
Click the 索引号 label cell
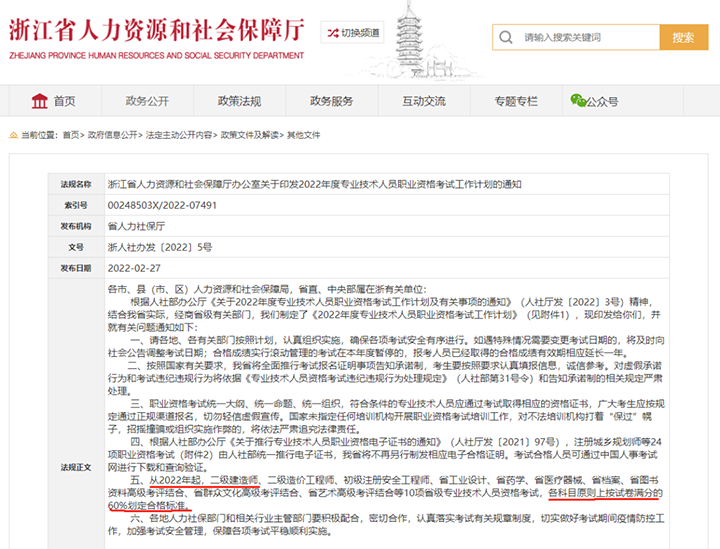(76, 205)
